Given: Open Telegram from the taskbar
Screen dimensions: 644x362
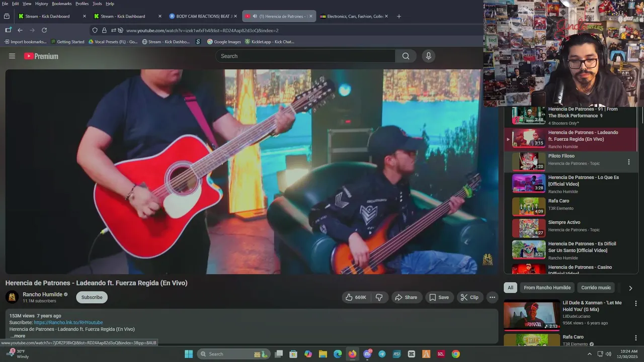Looking at the screenshot, I should (x=382, y=354).
